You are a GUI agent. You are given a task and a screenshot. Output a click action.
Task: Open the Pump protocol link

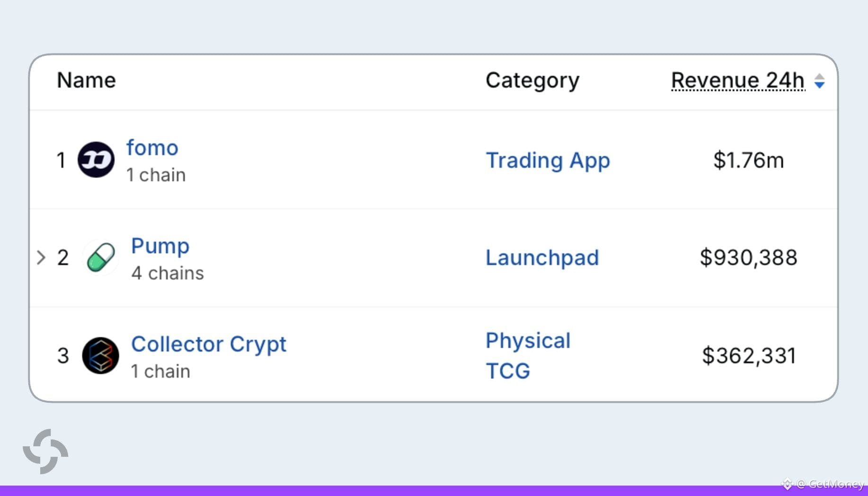pos(160,246)
